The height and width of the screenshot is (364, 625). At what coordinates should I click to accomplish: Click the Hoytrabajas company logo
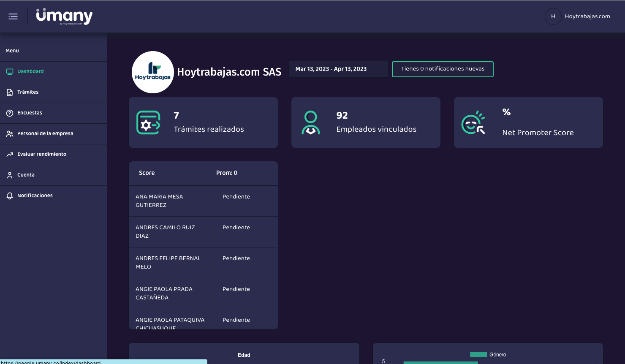(153, 72)
